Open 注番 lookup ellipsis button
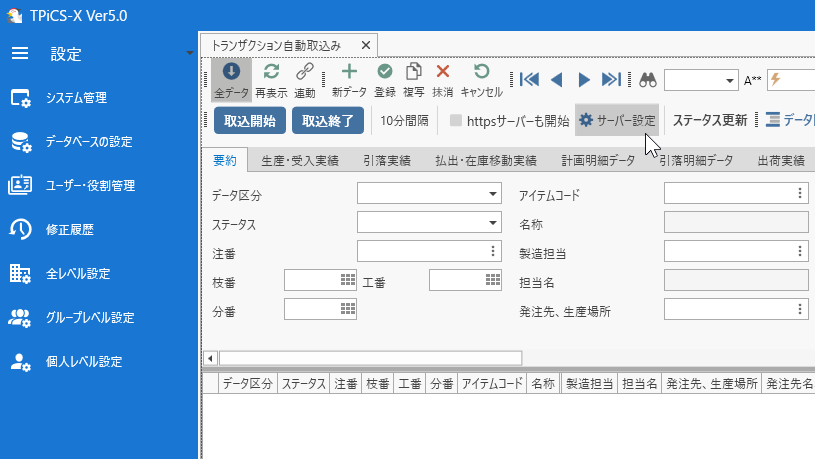815x459 pixels. point(493,252)
